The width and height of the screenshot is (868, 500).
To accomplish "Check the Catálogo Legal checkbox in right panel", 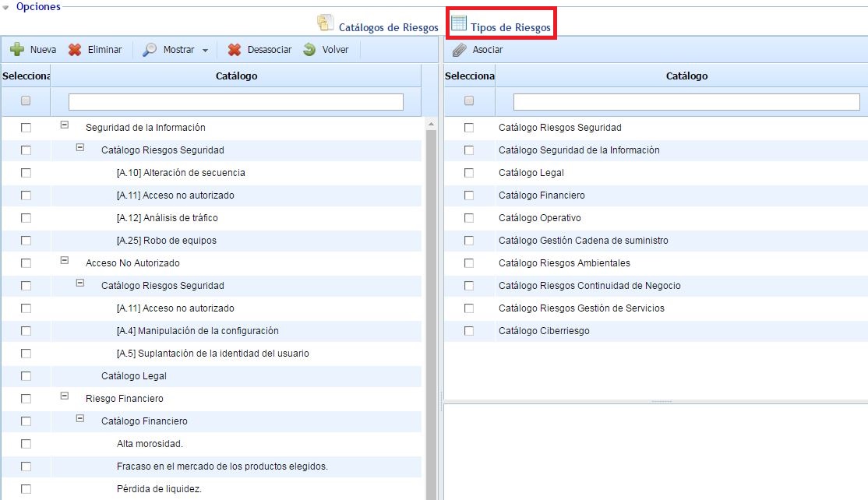I will 469,173.
